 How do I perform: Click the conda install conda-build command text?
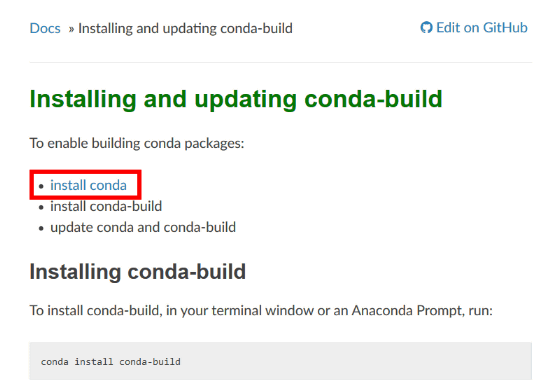[x=111, y=362]
